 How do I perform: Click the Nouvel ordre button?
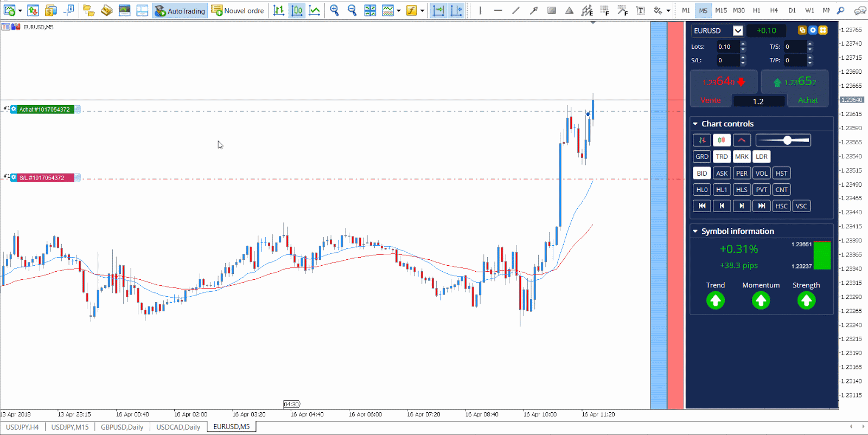coord(238,10)
